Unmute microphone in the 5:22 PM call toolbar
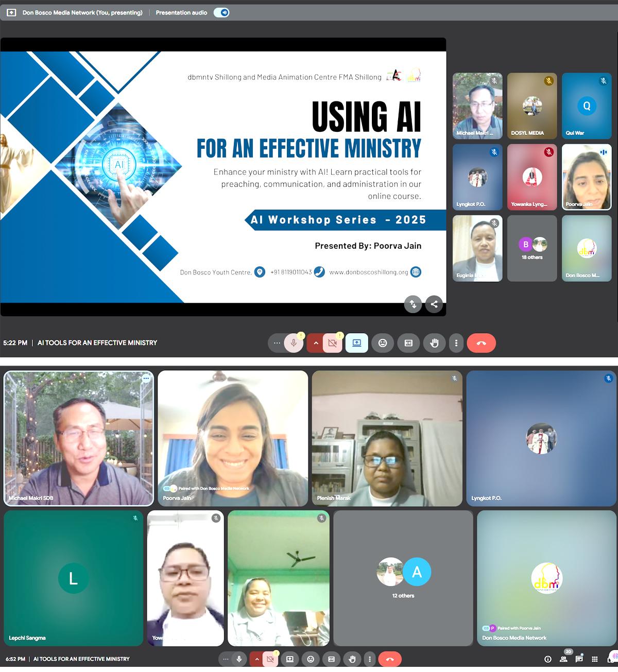Screen dimensions: 618x672 (294, 343)
